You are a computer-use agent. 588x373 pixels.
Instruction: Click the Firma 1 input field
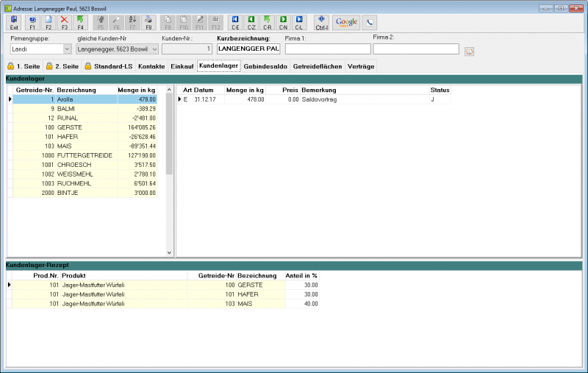pyautogui.click(x=328, y=49)
